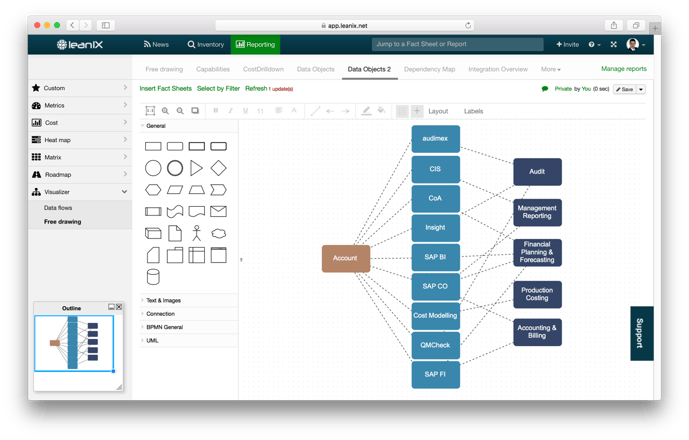
Task: Pick the triangle shape from the palette
Action: point(196,168)
